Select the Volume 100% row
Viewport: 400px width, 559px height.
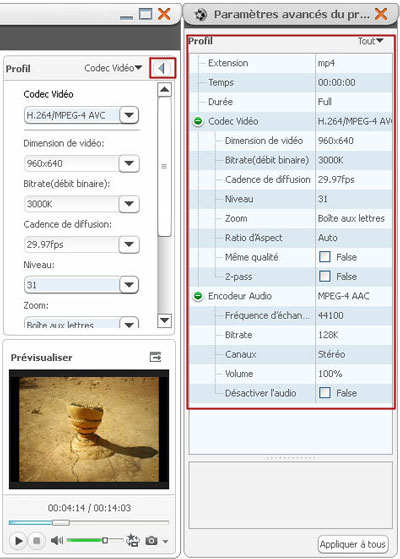tap(291, 374)
